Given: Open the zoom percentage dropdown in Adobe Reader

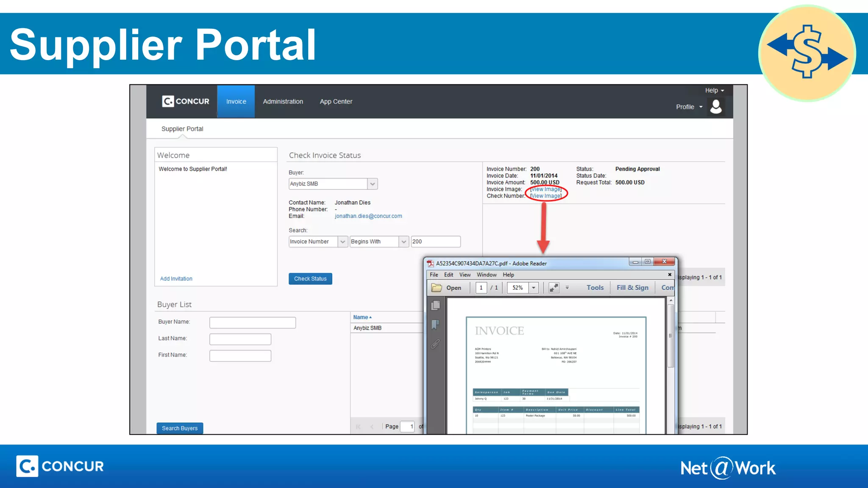Looking at the screenshot, I should point(534,288).
